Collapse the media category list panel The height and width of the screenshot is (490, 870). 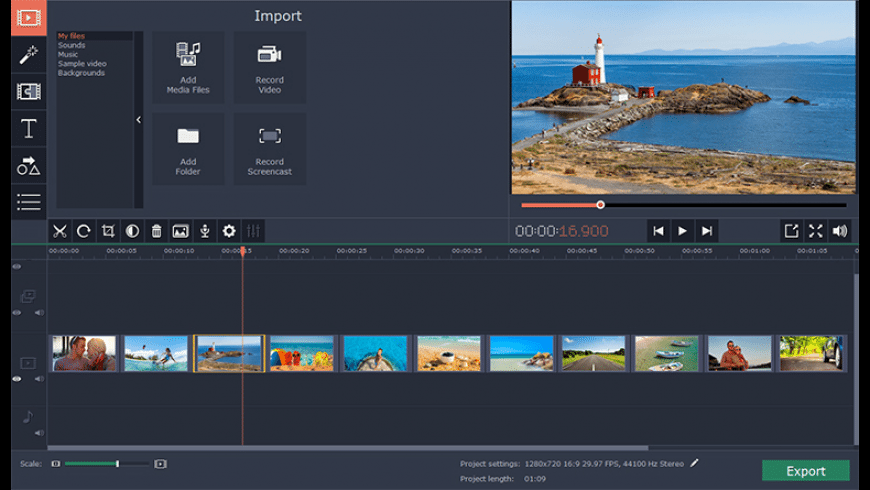tap(138, 120)
